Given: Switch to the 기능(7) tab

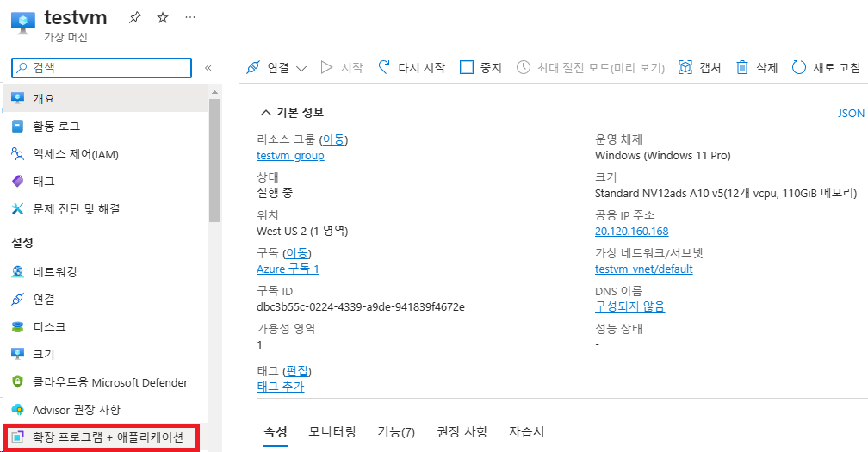Looking at the screenshot, I should (x=396, y=431).
